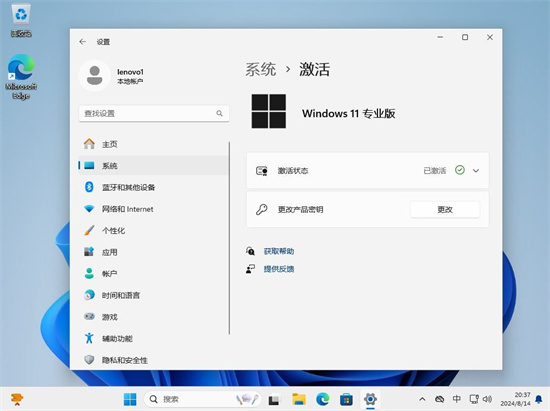Switch the 中 input method indicator
Viewport: 550px width, 411px height.
point(457,399)
